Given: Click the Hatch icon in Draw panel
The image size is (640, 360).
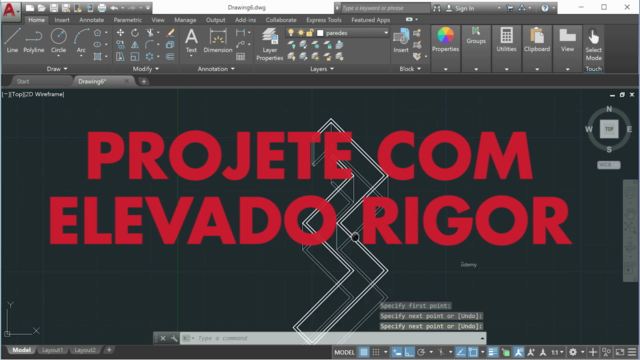Looking at the screenshot, I should [x=98, y=57].
